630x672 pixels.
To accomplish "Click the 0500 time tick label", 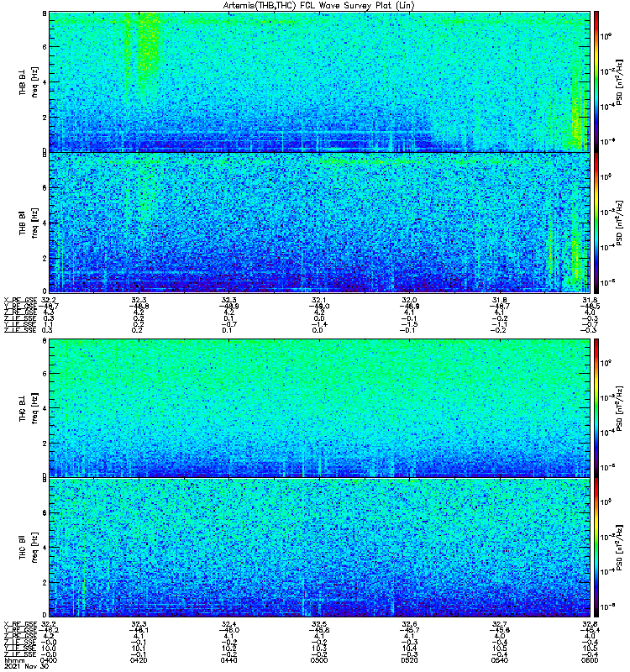I will pyautogui.click(x=319, y=660).
